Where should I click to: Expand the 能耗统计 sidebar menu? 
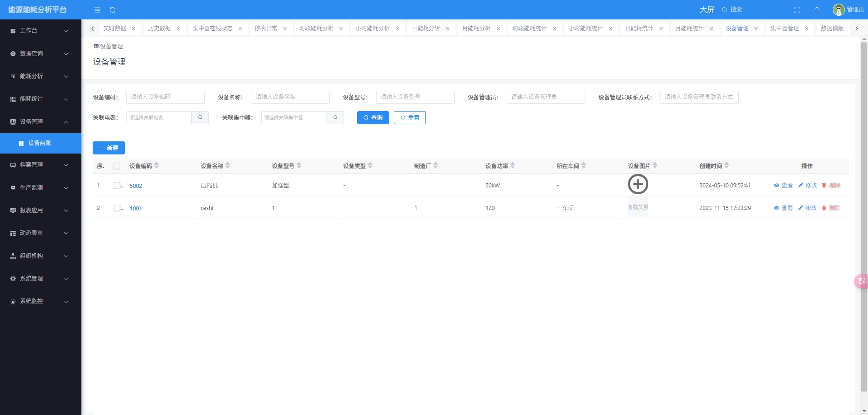[x=41, y=99]
